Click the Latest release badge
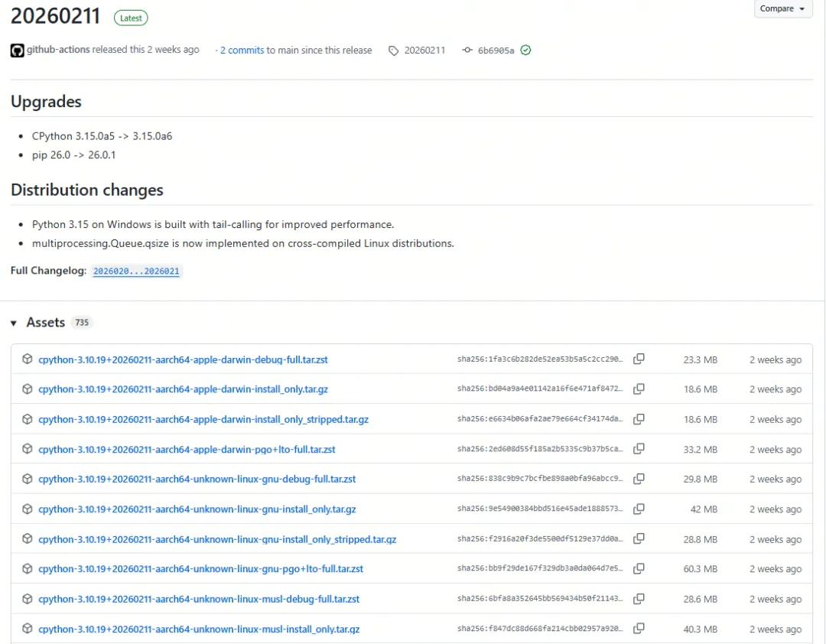Screen dimensions: 826x644 (x=131, y=18)
